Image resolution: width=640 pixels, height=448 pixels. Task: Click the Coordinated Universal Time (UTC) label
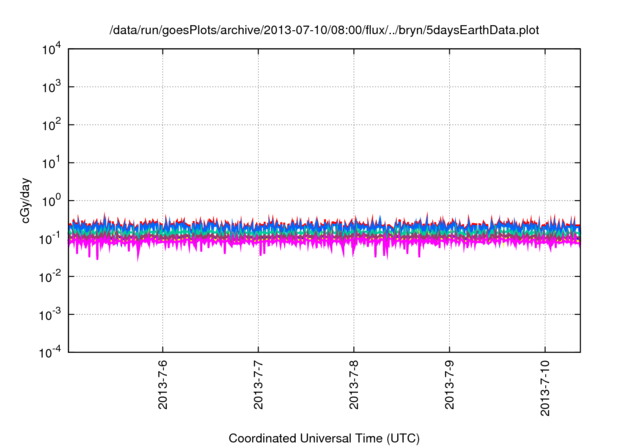324,438
